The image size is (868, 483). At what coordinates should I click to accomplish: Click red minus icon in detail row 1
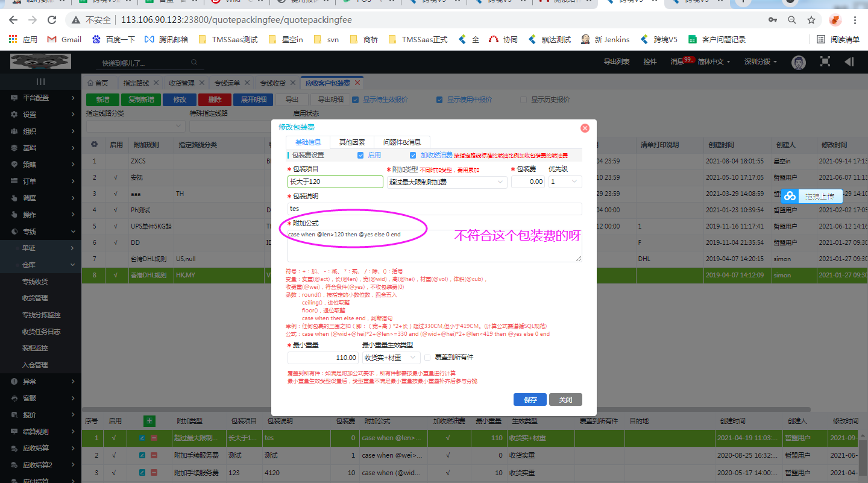pos(154,438)
